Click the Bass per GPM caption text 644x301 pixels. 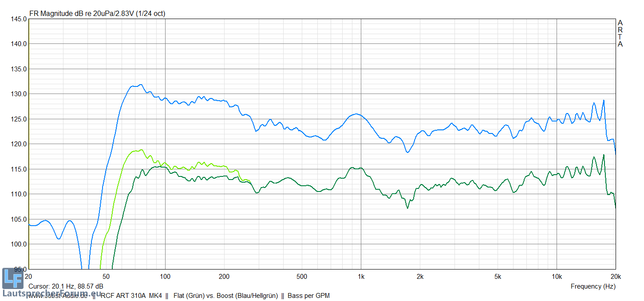(x=308, y=296)
